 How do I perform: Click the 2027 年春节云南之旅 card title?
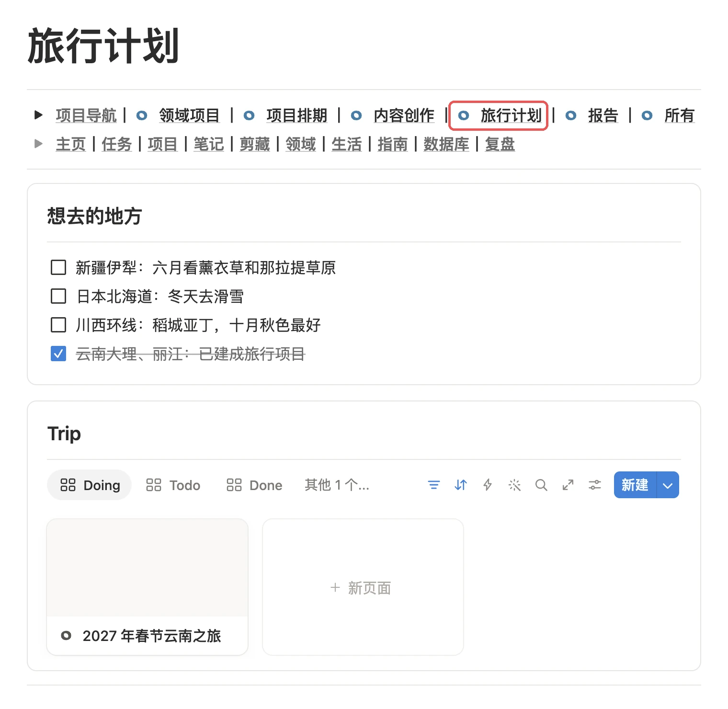152,636
